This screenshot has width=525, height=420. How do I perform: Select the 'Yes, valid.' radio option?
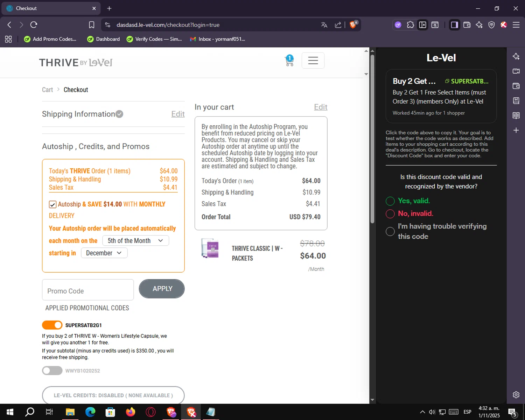[x=390, y=201]
